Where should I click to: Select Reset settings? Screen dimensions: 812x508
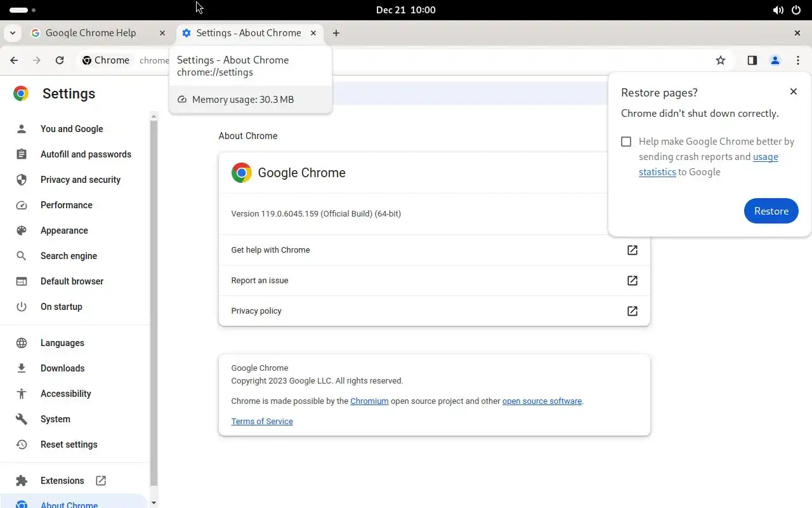(x=75, y=444)
